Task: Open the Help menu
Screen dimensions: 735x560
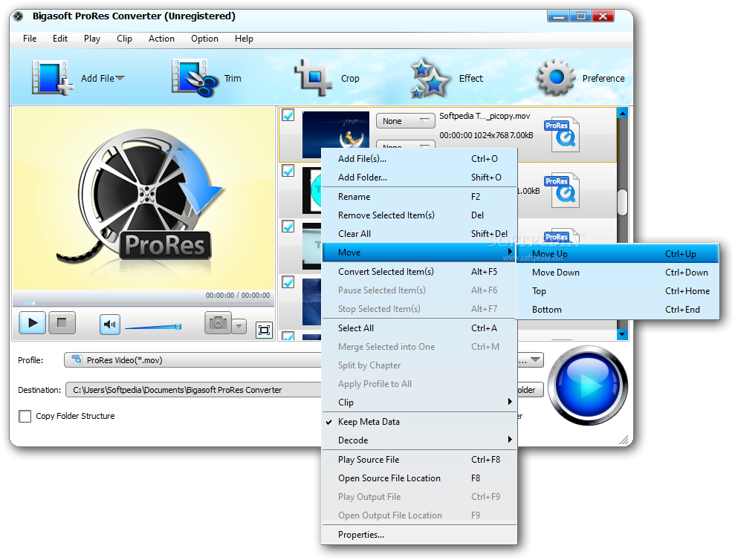Action: click(244, 39)
